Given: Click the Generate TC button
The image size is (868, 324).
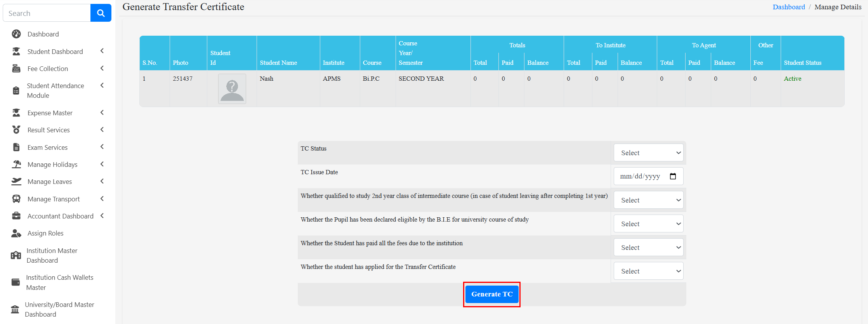Looking at the screenshot, I should [x=492, y=295].
